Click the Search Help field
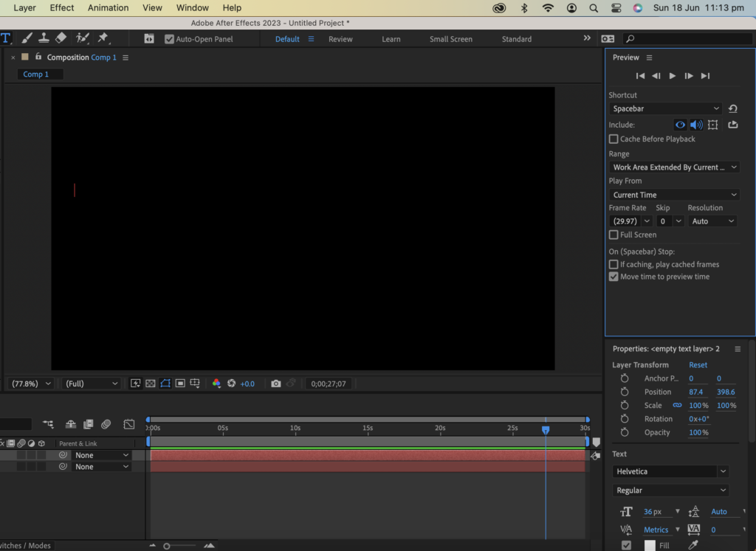Image resolution: width=756 pixels, height=551 pixels. (689, 38)
